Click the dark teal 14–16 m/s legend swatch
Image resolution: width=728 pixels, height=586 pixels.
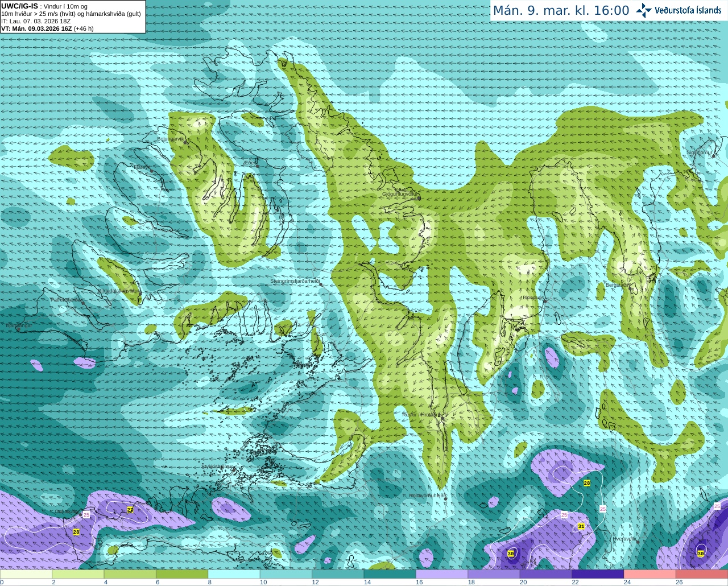pos(390,574)
